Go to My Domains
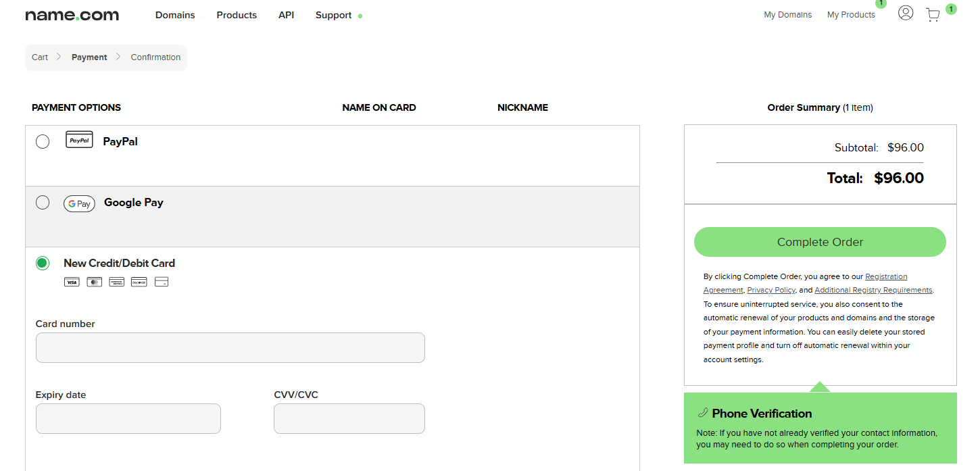The image size is (980, 471). 788,15
